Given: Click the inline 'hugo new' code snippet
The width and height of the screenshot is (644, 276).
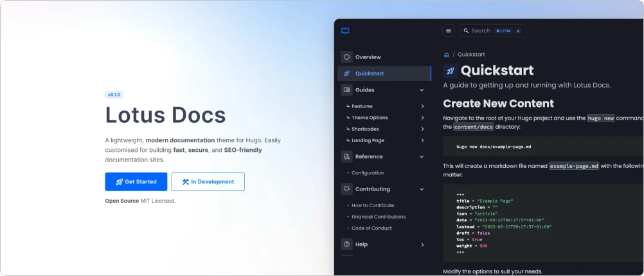Looking at the screenshot, I should point(601,118).
